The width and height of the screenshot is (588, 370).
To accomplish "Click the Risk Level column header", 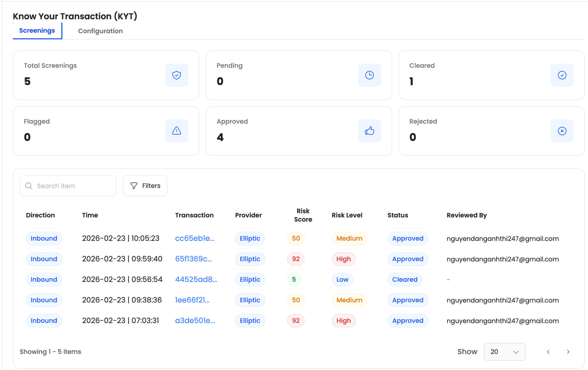I will (x=347, y=215).
